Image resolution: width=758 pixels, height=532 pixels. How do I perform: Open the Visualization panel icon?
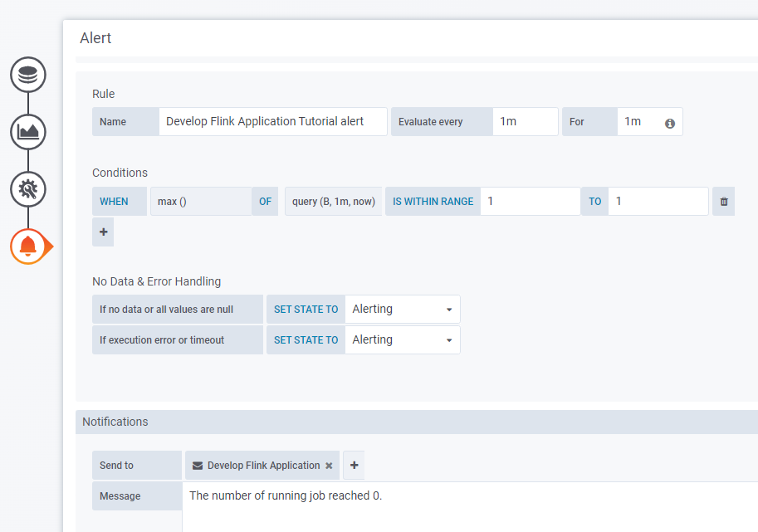(x=27, y=131)
